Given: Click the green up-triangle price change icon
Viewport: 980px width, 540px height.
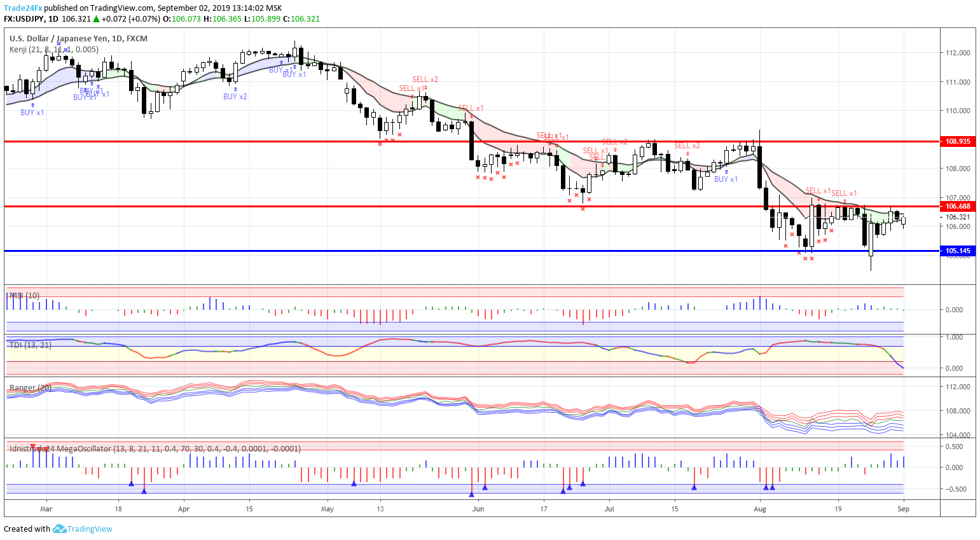Looking at the screenshot, I should click(x=97, y=19).
